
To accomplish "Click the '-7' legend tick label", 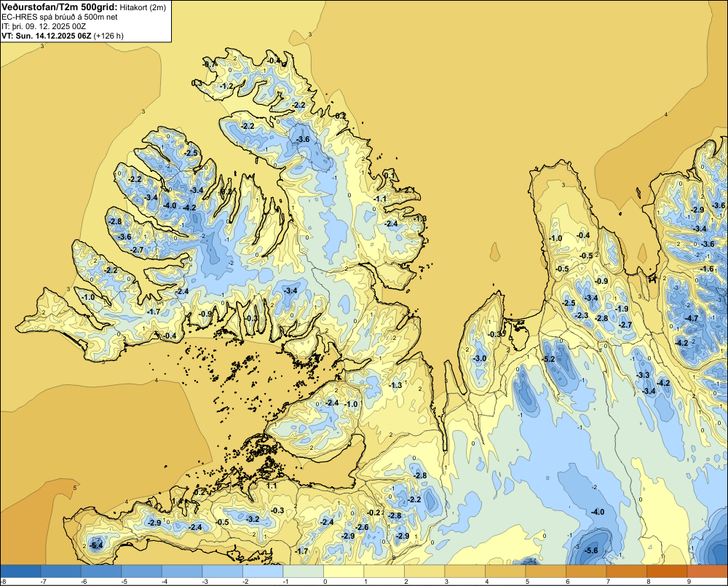I will point(43,582).
